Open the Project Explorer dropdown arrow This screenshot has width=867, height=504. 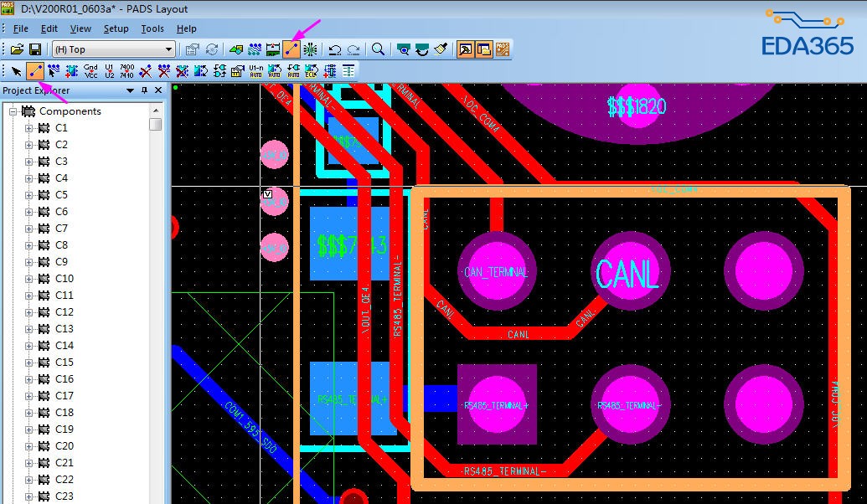130,90
